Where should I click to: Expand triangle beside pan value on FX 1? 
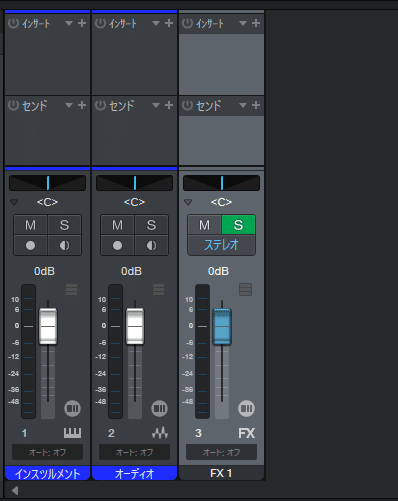(188, 202)
